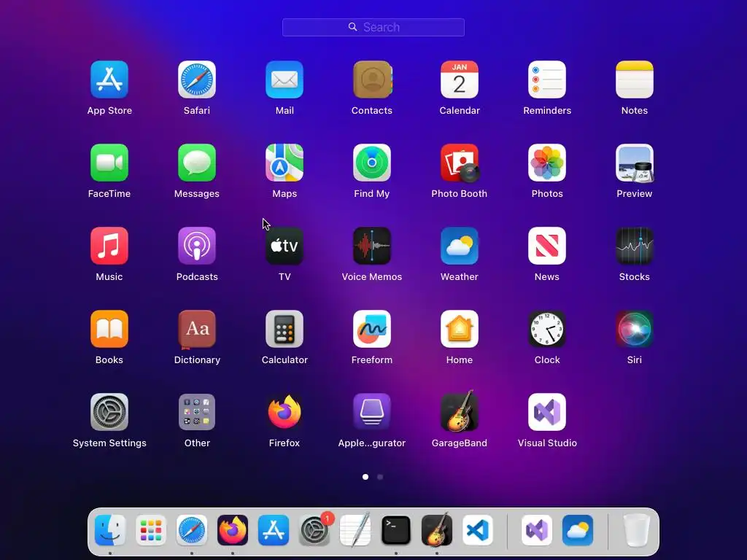Open the Mail app
Viewport: 747px width, 560px height.
click(285, 79)
